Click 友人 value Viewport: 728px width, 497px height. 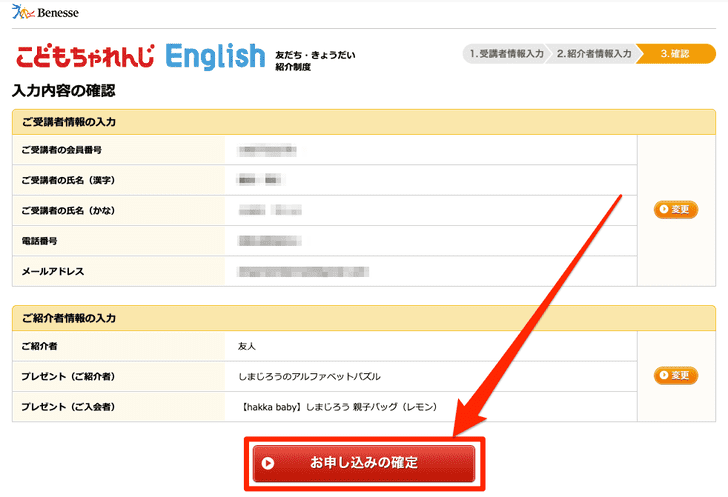[247, 346]
